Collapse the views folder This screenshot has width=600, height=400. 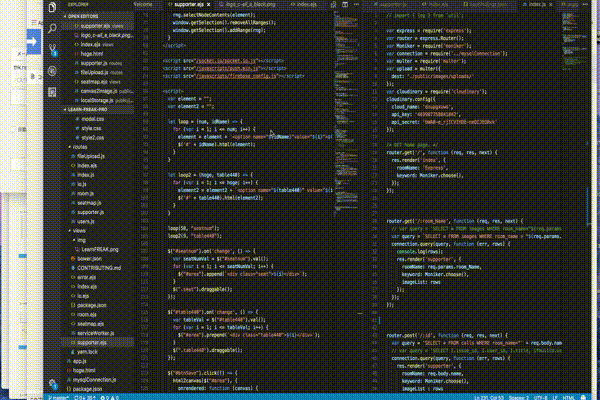tap(77, 231)
